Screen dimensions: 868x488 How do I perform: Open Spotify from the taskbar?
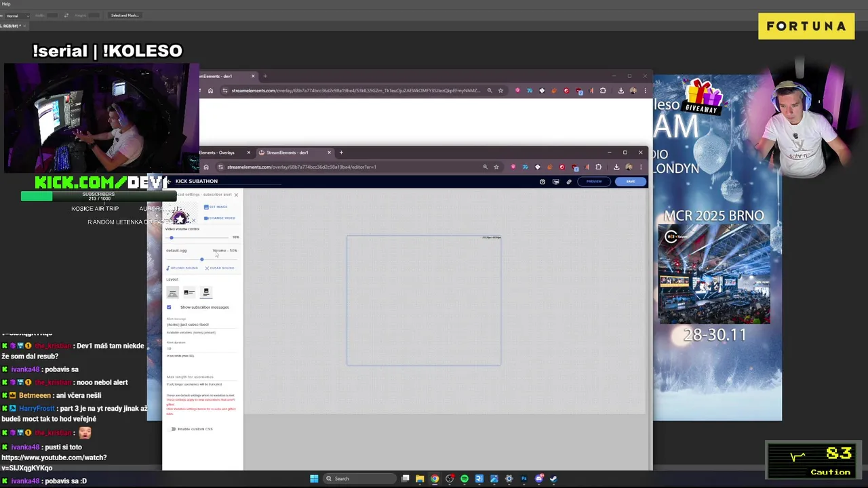coord(465,479)
